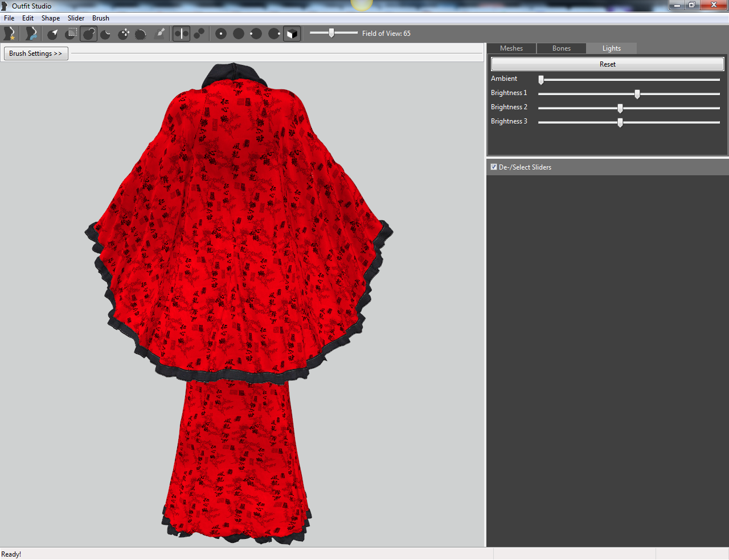The height and width of the screenshot is (560, 729).
Task: Choose the Select (arrow) tool
Action: tap(53, 34)
